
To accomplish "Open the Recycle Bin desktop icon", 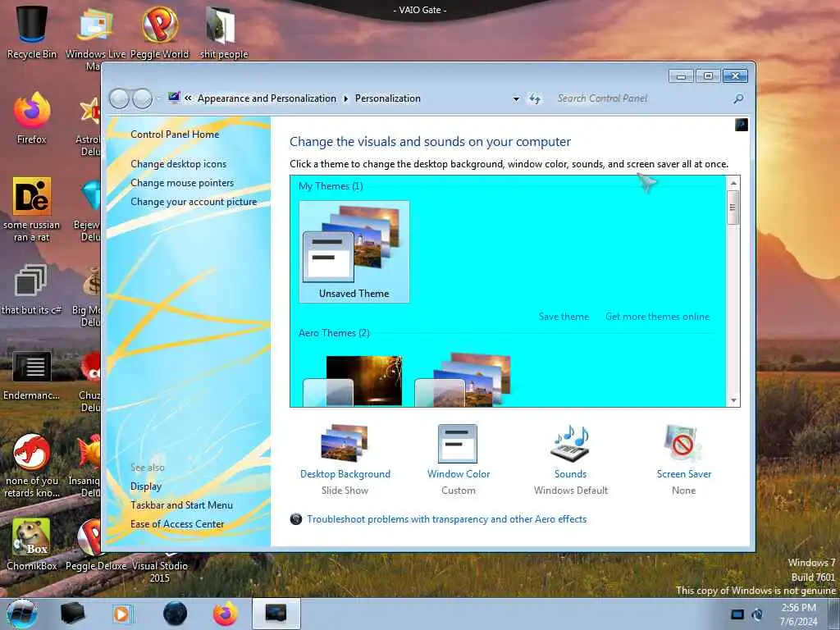I will [x=32, y=32].
